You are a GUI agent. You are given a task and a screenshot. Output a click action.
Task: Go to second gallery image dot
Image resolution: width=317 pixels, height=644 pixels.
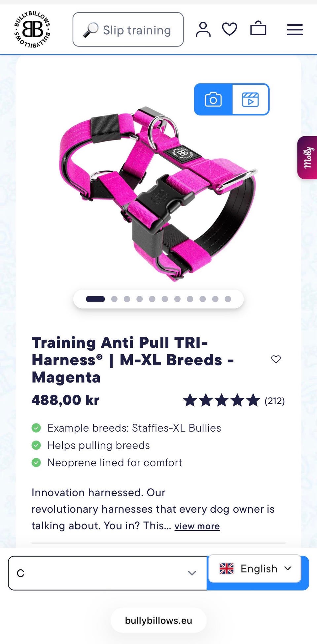tap(114, 299)
